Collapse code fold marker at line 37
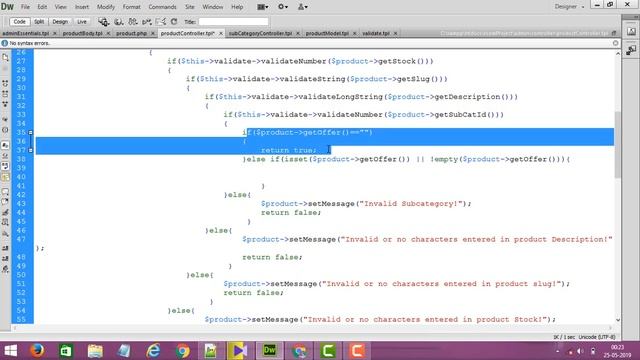640x360 pixels. click(31, 150)
